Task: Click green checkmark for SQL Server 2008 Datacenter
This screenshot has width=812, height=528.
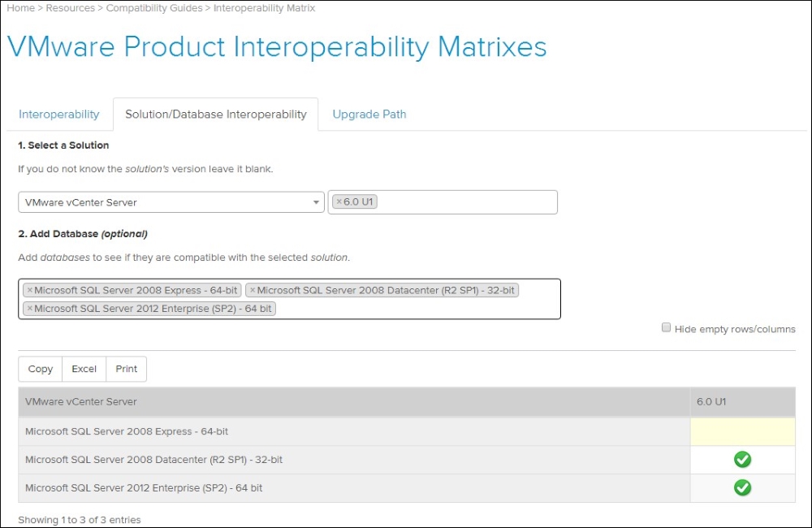Action: click(742, 459)
